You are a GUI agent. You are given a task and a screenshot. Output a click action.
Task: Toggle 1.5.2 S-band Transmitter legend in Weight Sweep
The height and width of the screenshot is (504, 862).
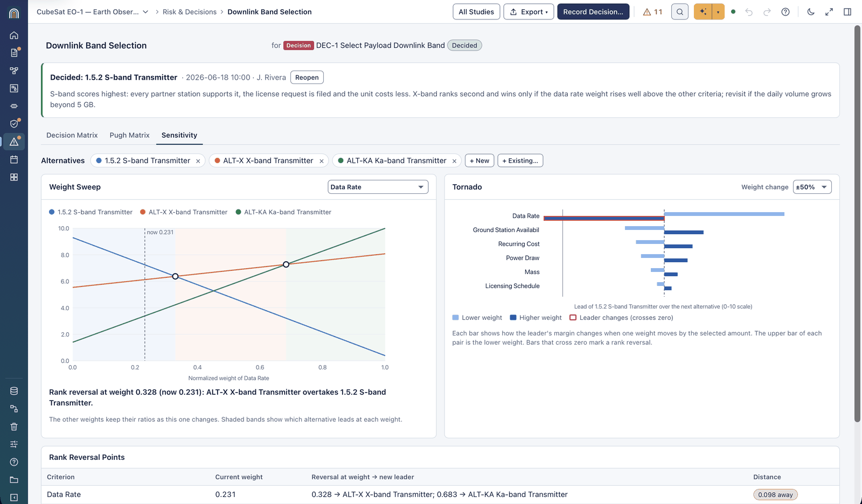[91, 212]
